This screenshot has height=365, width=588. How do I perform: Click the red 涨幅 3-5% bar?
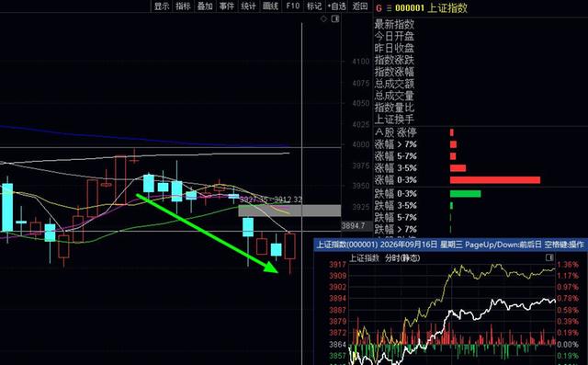coord(458,168)
